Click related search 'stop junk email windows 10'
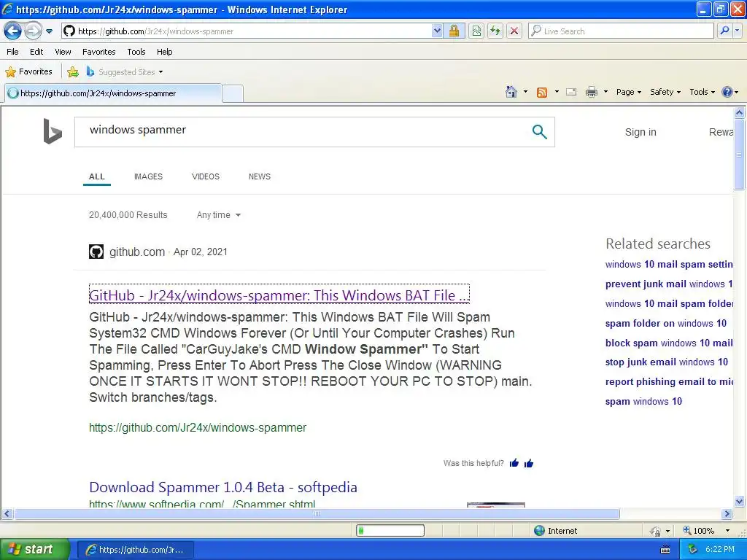The image size is (747, 560). (x=667, y=362)
